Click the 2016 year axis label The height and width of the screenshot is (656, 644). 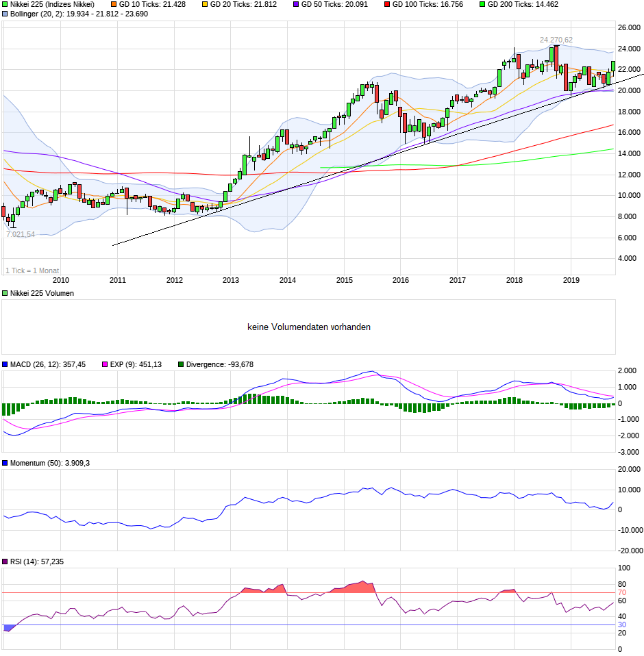[401, 280]
